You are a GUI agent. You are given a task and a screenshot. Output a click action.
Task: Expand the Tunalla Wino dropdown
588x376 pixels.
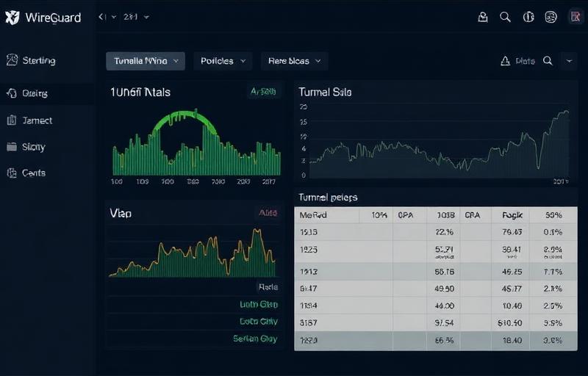145,61
